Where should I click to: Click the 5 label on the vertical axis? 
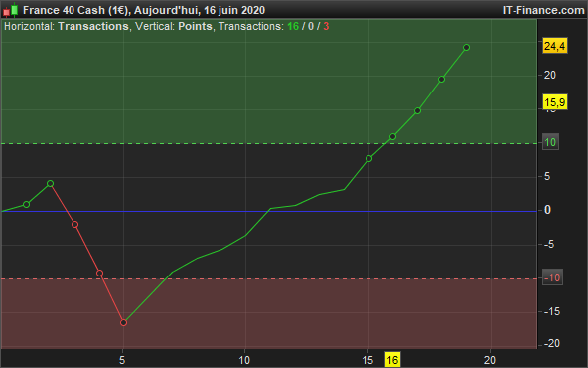(x=547, y=176)
